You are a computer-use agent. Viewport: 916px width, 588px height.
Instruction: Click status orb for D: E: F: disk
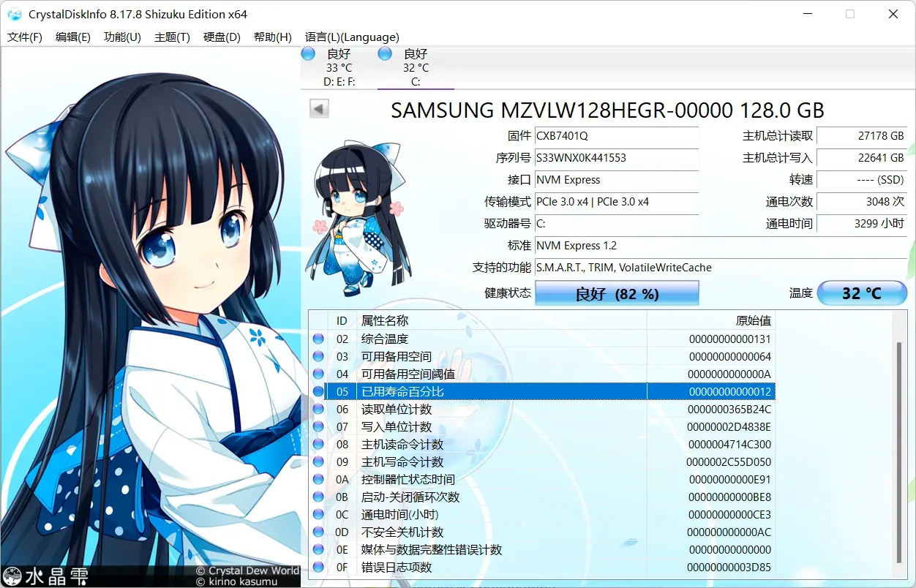(308, 53)
